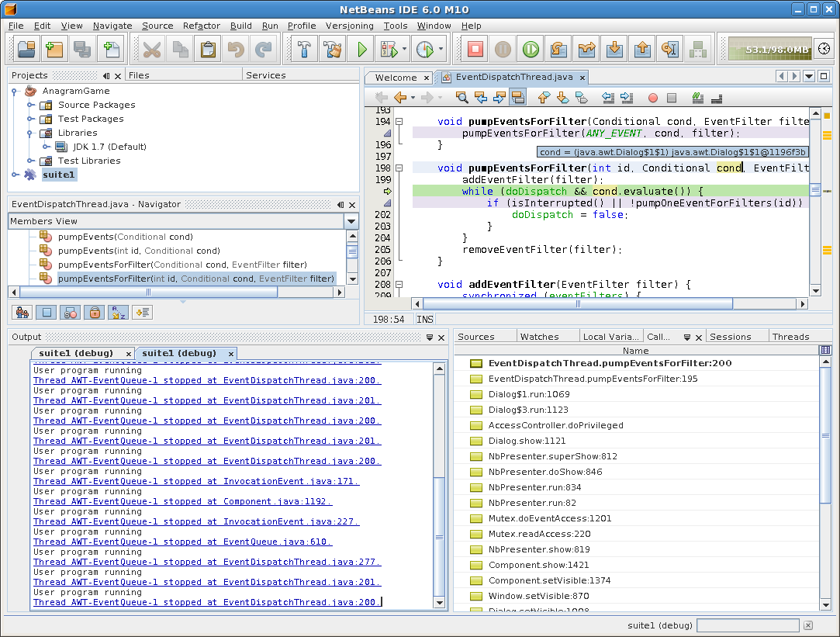Screen dimensions: 840x637
Task: Click the memory usage bar 53.1/98.0MB
Action: (770, 50)
